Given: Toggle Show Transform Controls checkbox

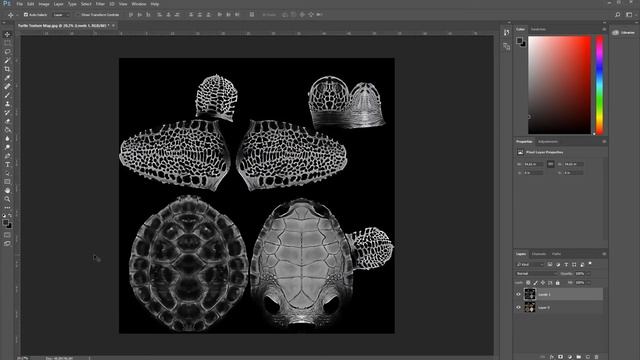Looking at the screenshot, I should [78, 15].
